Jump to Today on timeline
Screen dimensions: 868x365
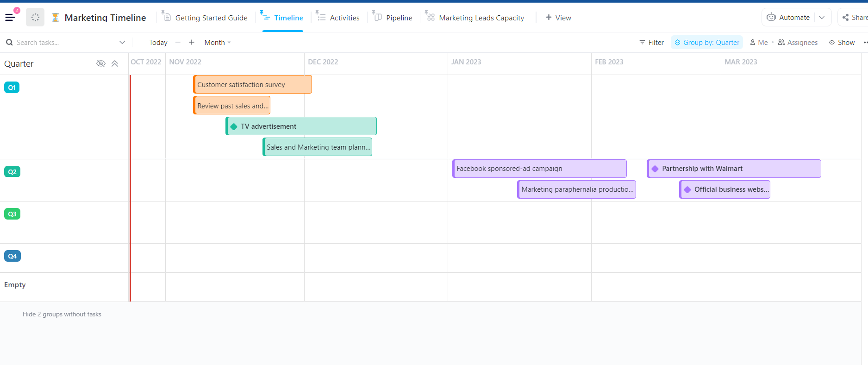[x=158, y=42]
